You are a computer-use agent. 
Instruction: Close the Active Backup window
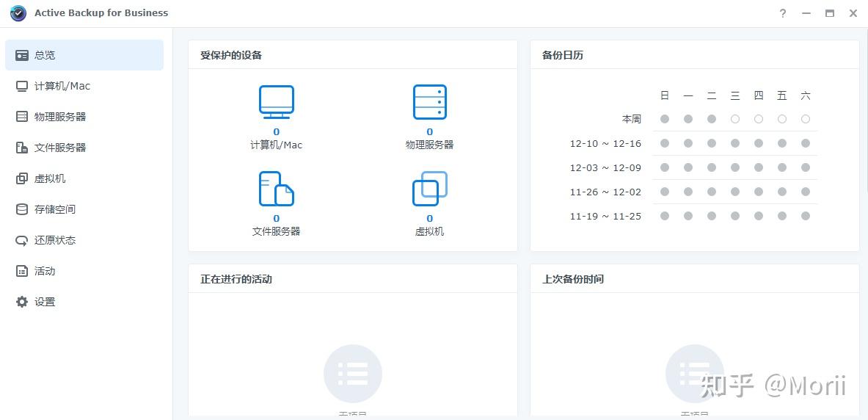pos(853,13)
